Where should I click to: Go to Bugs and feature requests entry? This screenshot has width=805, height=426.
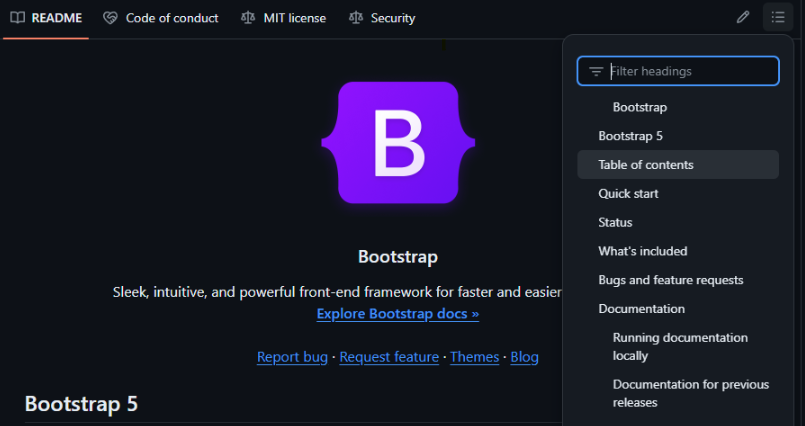tap(678, 280)
